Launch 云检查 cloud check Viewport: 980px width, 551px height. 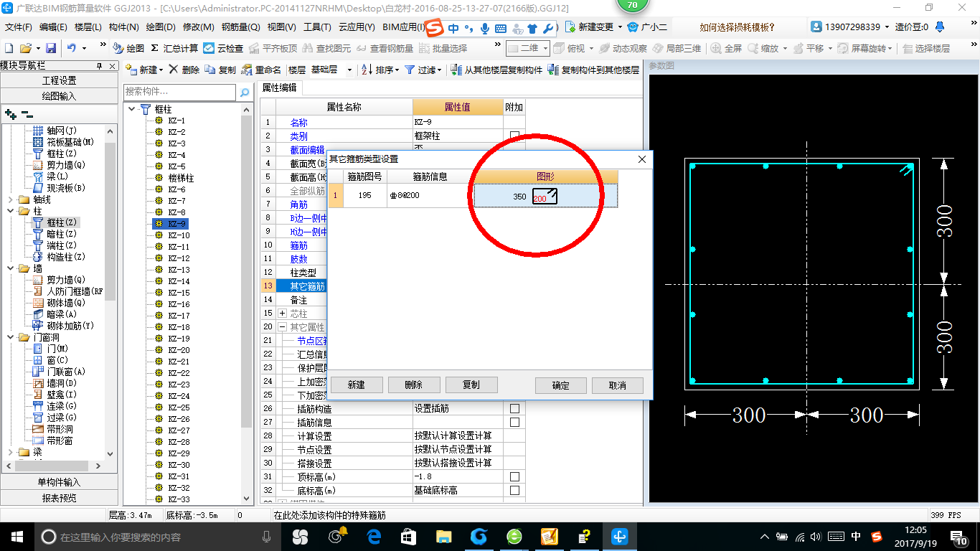pos(223,48)
